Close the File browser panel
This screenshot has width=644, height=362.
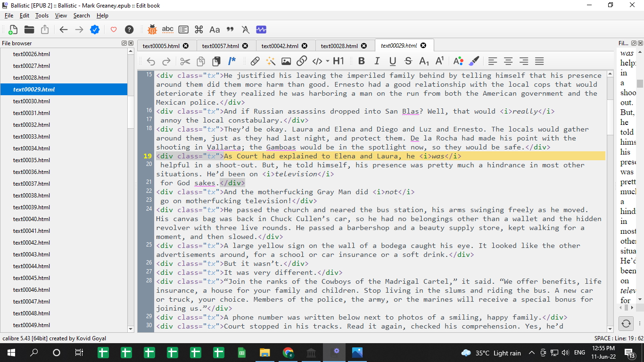131,43
